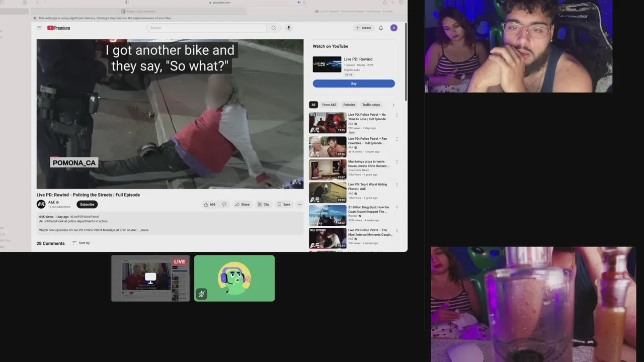Click into the YouTube search field
Viewport: 644px width, 362px height.
coord(207,28)
